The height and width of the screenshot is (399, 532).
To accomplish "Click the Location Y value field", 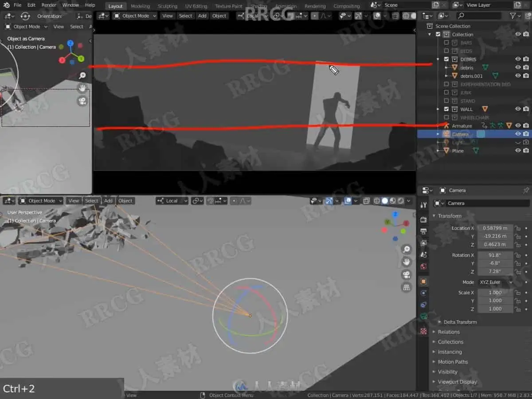I will click(495, 236).
